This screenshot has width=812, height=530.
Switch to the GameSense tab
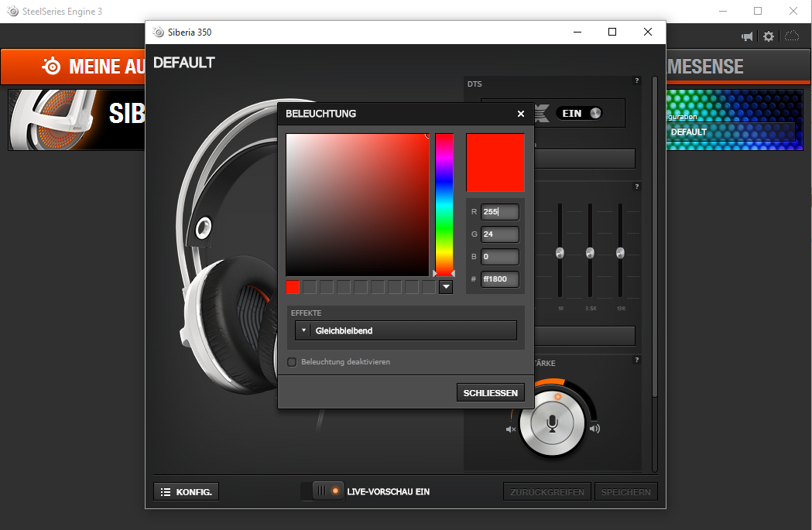[x=738, y=67]
